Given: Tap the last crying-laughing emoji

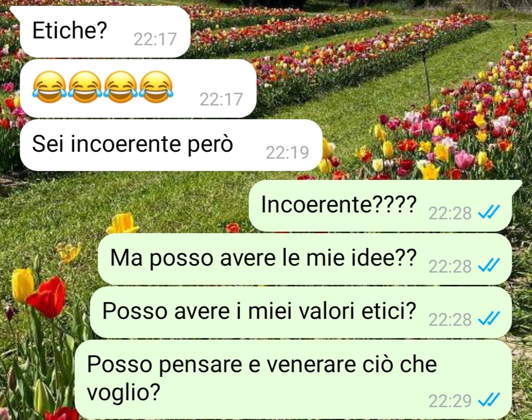Looking at the screenshot, I should [156, 87].
